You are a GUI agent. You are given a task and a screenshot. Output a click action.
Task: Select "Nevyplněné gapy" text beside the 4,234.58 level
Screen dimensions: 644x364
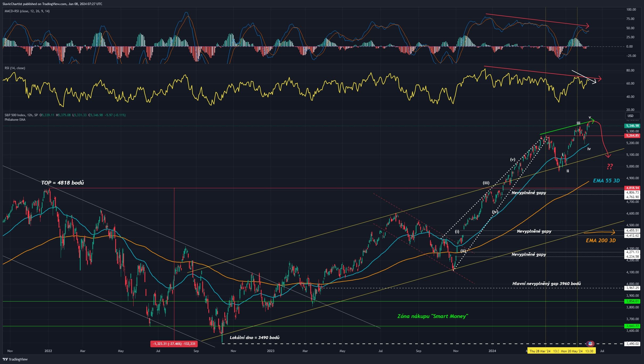[x=529, y=254]
